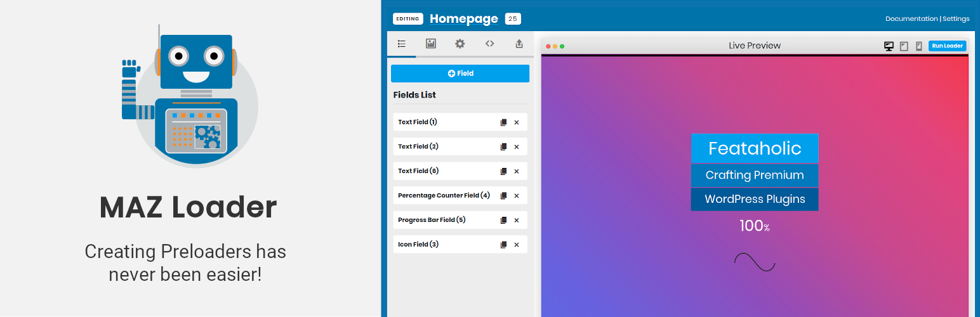The image size is (980, 317).
Task: Duplicate Text Field (1)
Action: [503, 122]
